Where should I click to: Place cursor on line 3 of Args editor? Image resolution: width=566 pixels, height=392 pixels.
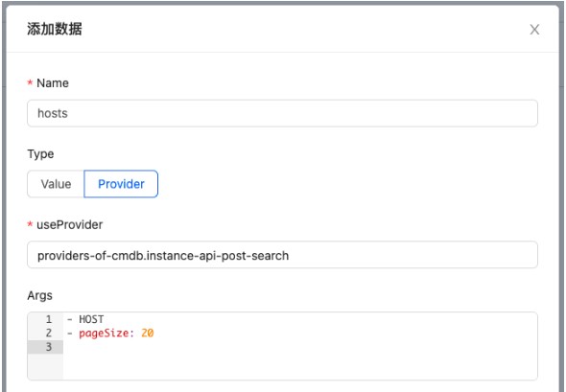click(300, 347)
